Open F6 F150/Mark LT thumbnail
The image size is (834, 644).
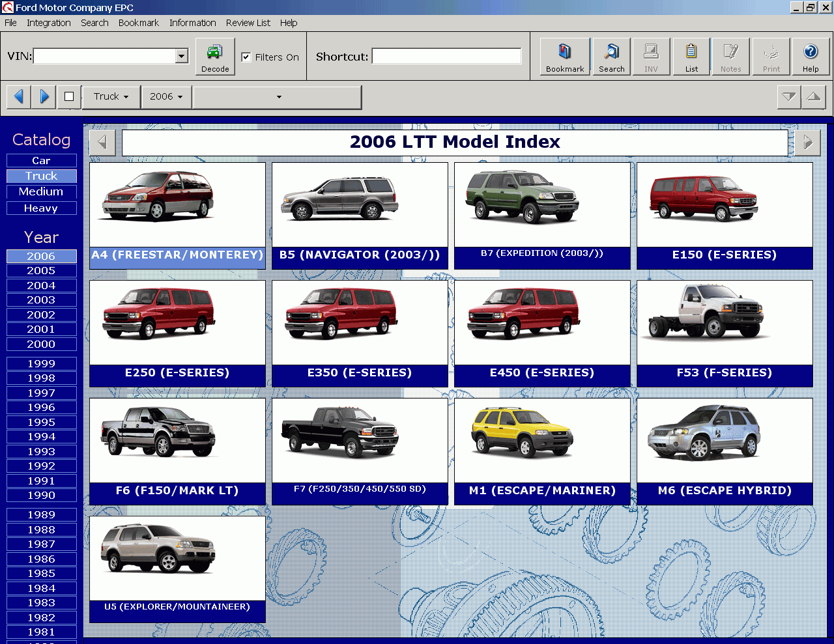[x=177, y=451]
